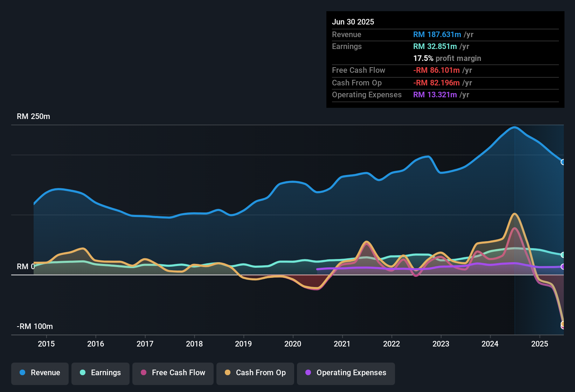Click the Earnings line end-point marker
The height and width of the screenshot is (392, 575).
click(563, 255)
